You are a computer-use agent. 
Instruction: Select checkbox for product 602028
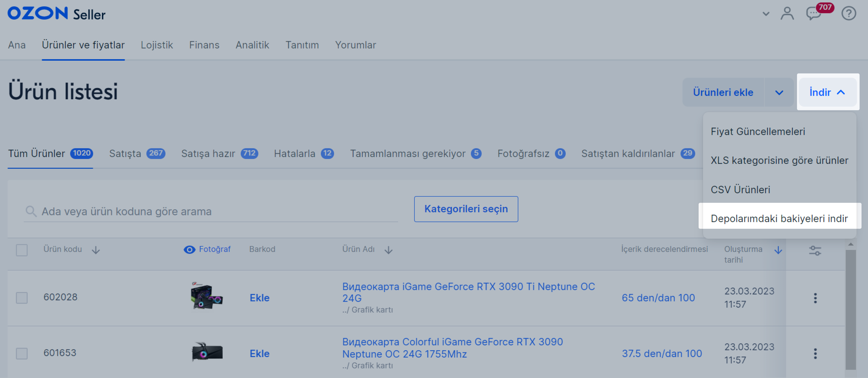click(x=22, y=298)
